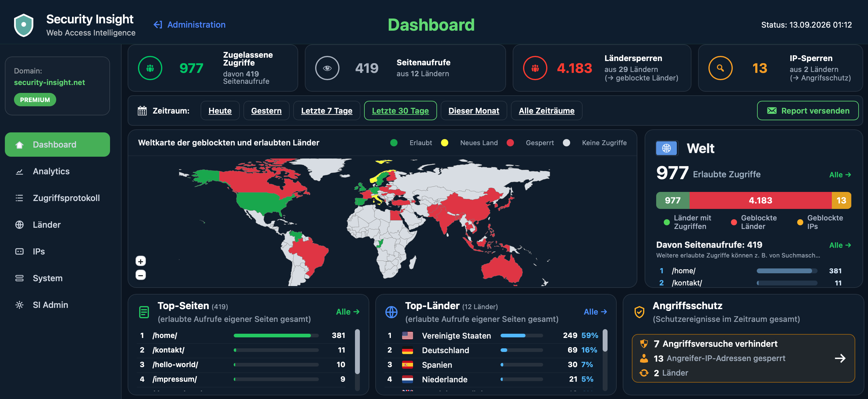Click the Security Insight shield logo

(24, 25)
